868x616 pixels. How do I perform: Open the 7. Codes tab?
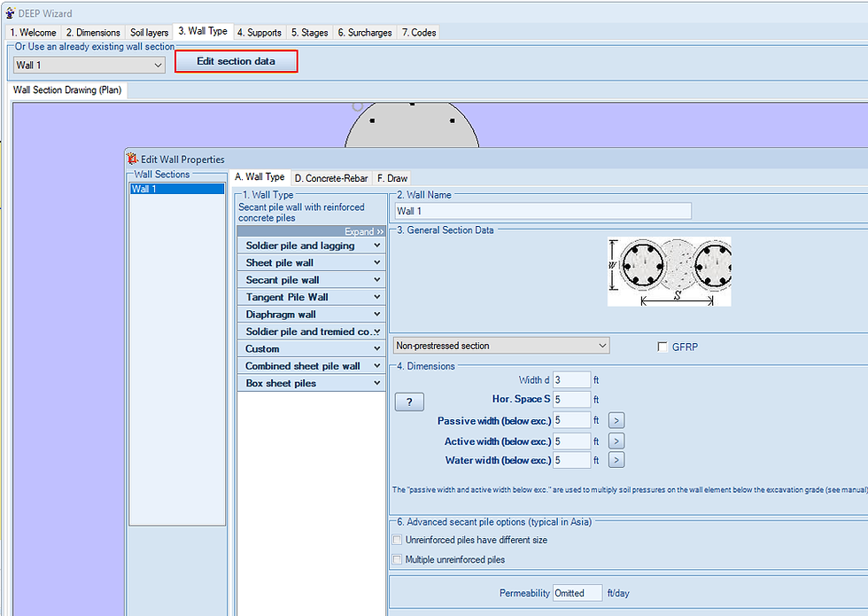click(419, 32)
